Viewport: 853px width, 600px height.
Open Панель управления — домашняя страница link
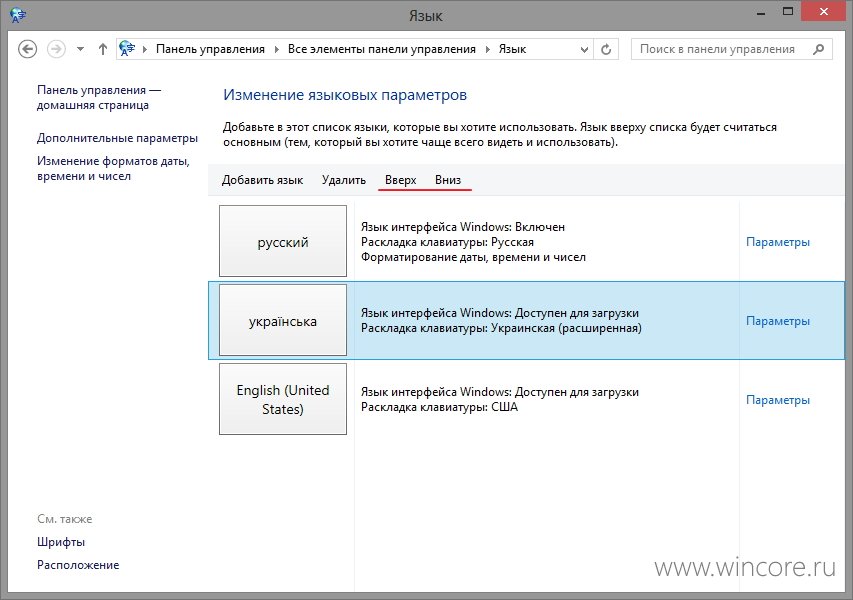coord(99,97)
